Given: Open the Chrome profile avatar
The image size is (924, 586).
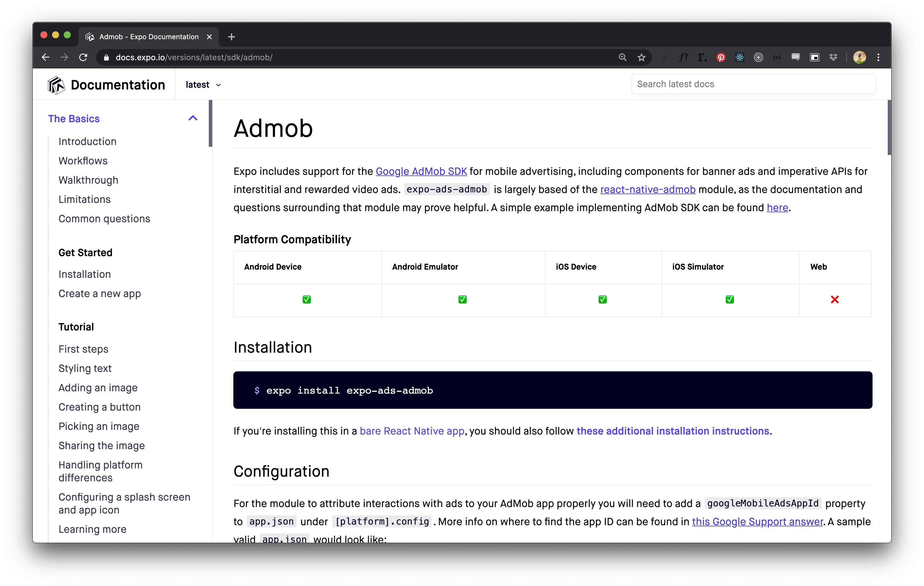Looking at the screenshot, I should pyautogui.click(x=860, y=57).
